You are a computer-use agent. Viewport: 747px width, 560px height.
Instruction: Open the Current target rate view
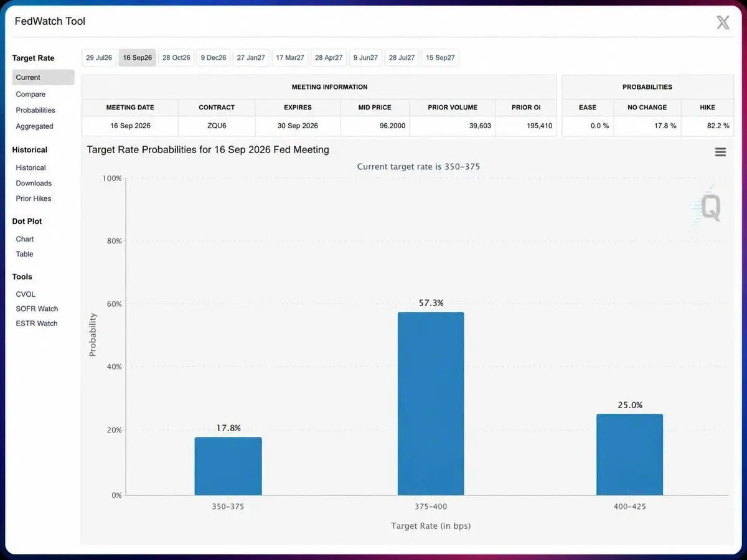(x=43, y=77)
